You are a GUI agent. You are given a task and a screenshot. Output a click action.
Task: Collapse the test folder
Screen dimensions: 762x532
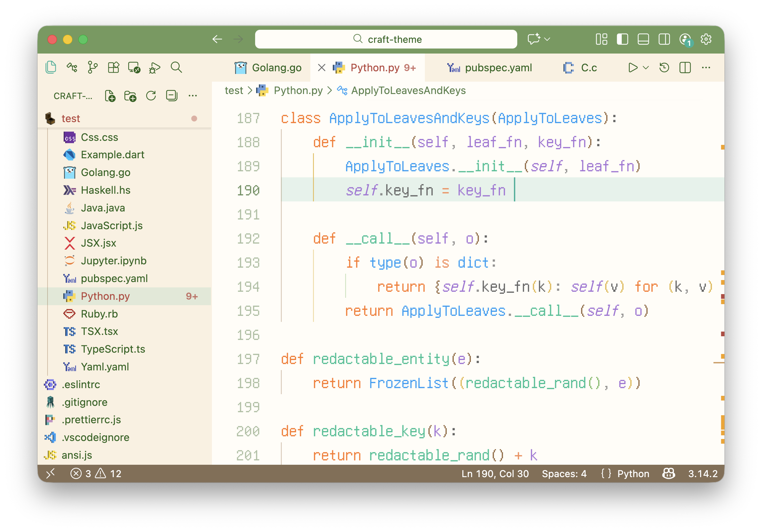point(71,118)
